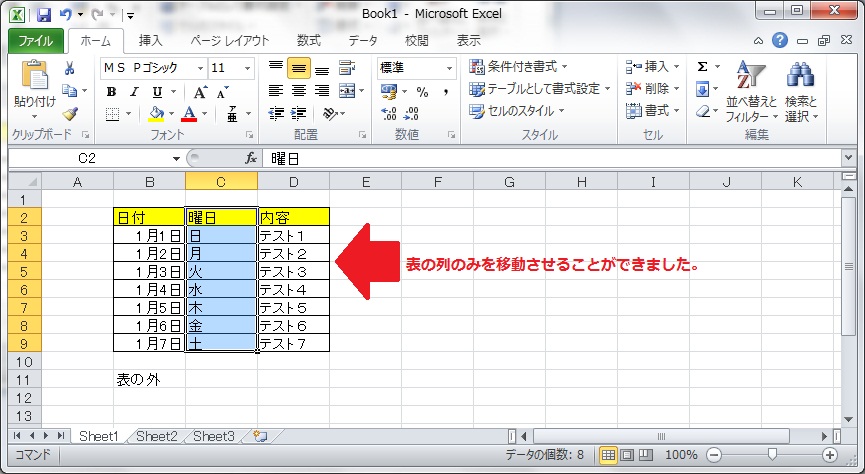Click the Align Text Left icon
Viewport: 865px width, 474px height.
[x=276, y=90]
